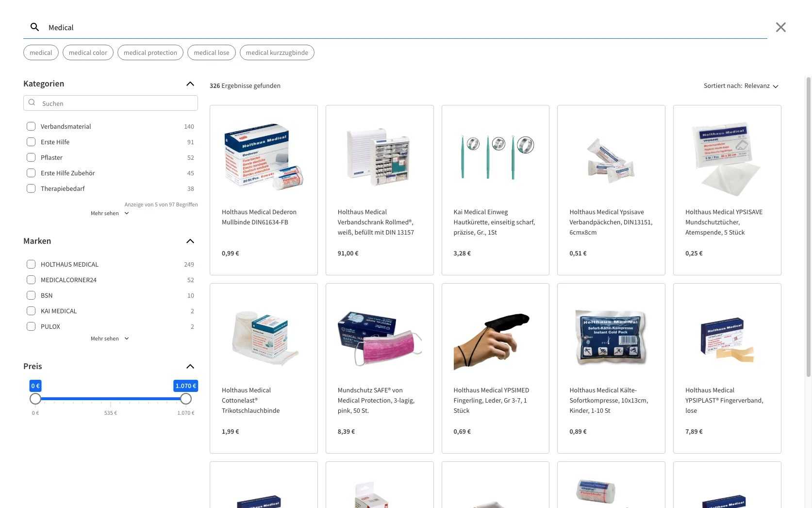
Task: Filter by KAI MEDICAL brand
Action: (31, 311)
